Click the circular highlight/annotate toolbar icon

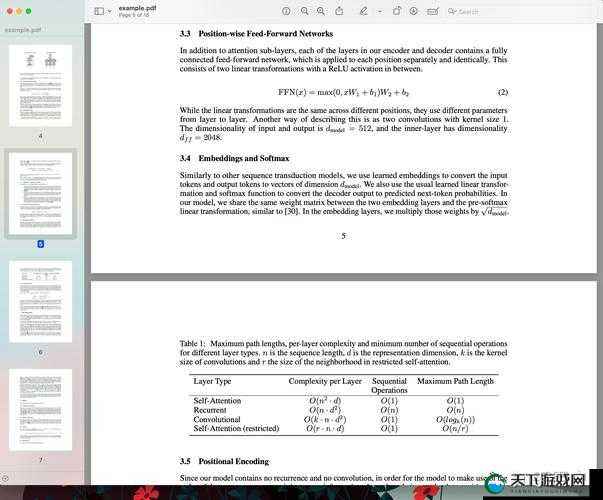point(413,11)
